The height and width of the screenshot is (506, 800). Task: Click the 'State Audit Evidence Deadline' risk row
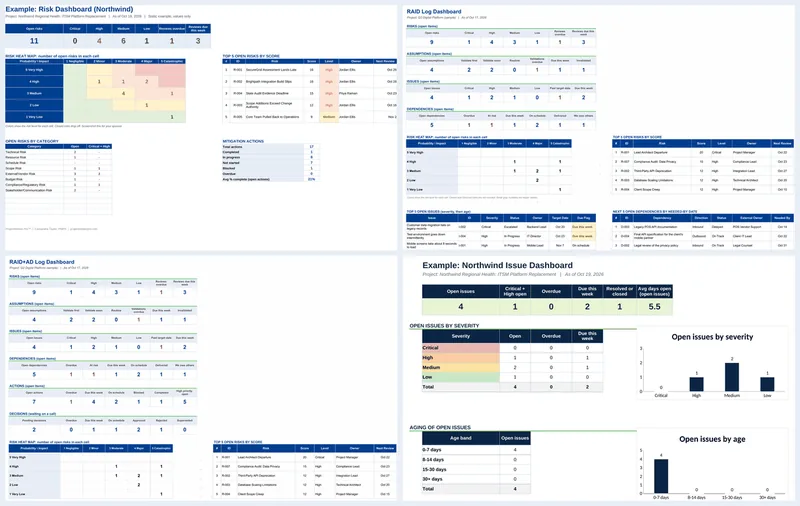tap(309, 93)
